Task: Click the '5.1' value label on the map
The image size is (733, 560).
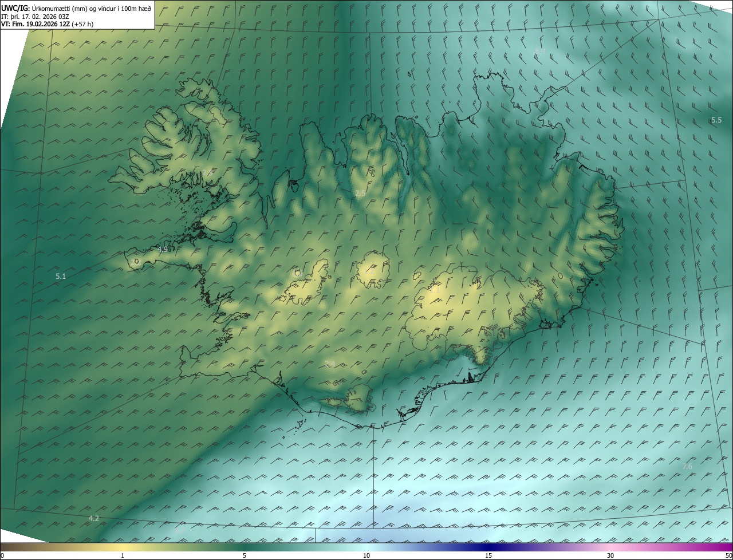Action: [61, 277]
